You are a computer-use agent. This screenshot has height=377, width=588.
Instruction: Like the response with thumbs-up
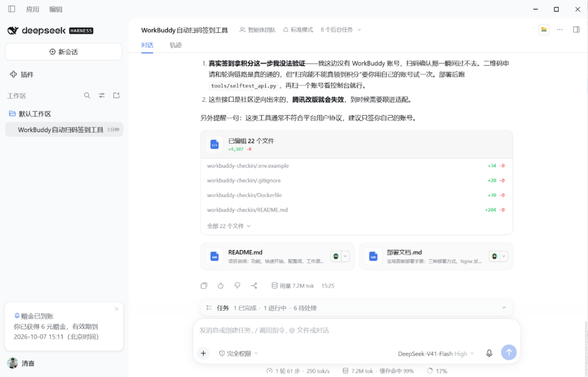click(x=220, y=286)
